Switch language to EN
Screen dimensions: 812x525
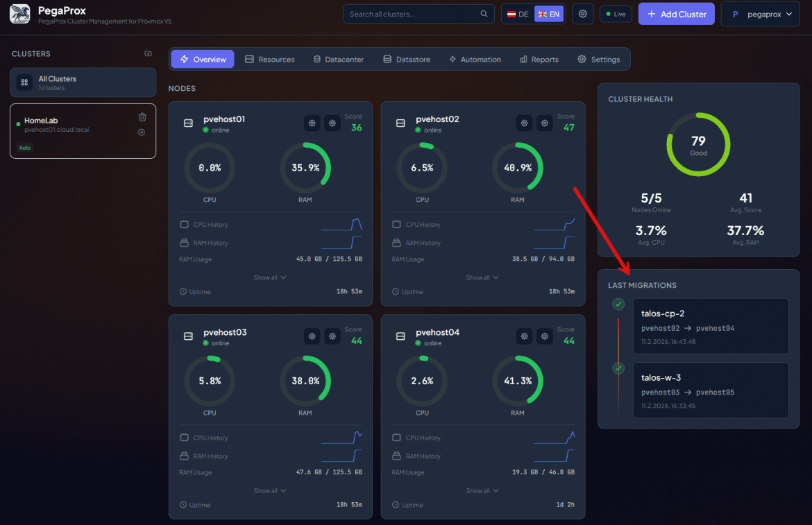tap(549, 14)
